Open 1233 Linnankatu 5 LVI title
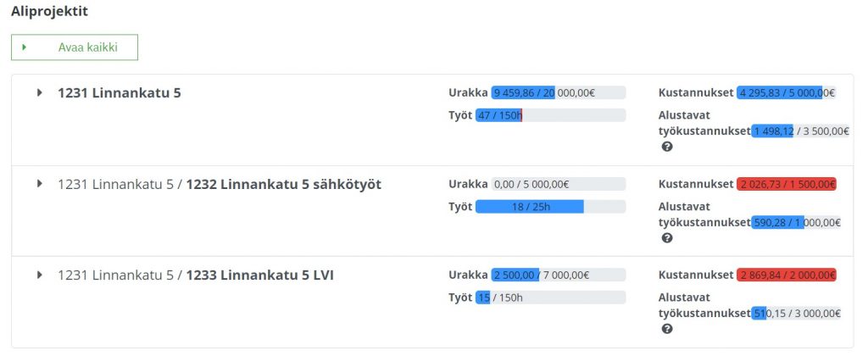This screenshot has width=868, height=356. click(259, 275)
